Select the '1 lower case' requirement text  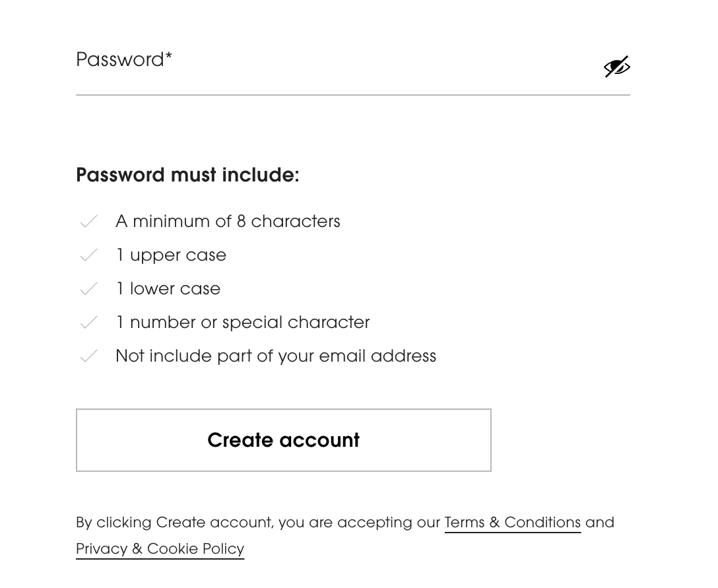[x=168, y=289]
